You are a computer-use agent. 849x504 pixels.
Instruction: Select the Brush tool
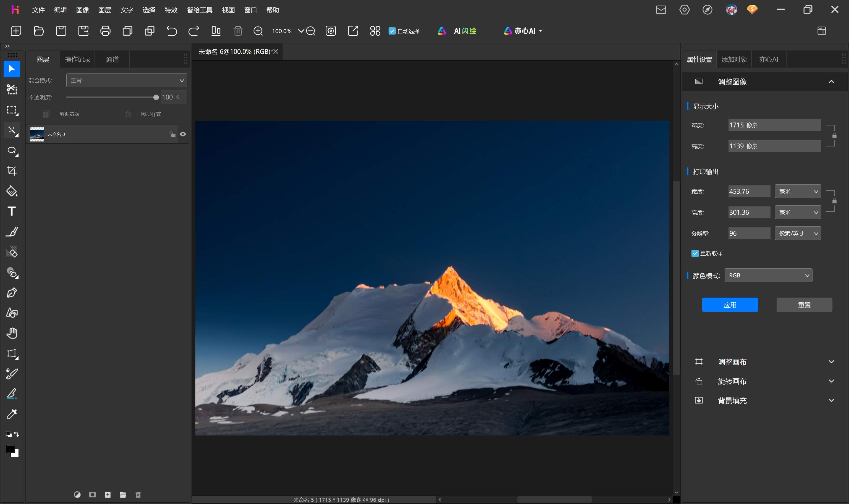[x=12, y=232]
